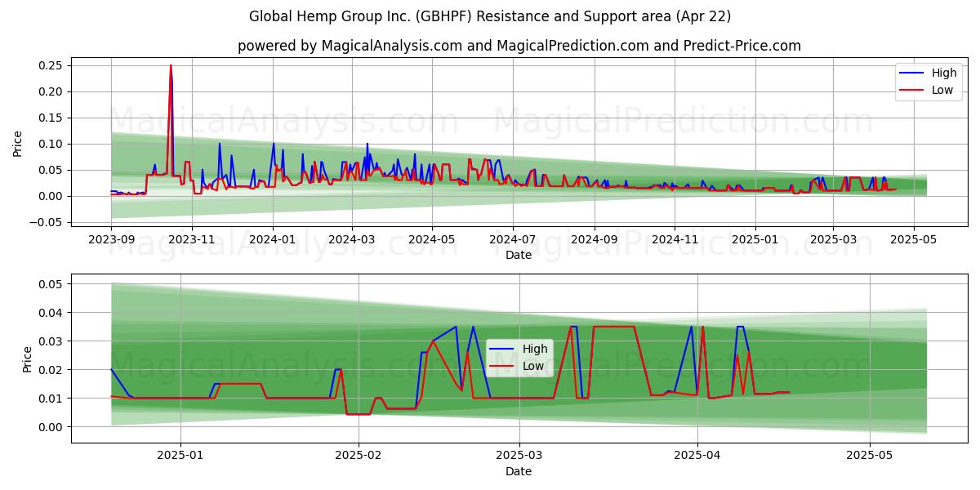Click the '2023-11' tick label
980x490 pixels.
(192, 239)
